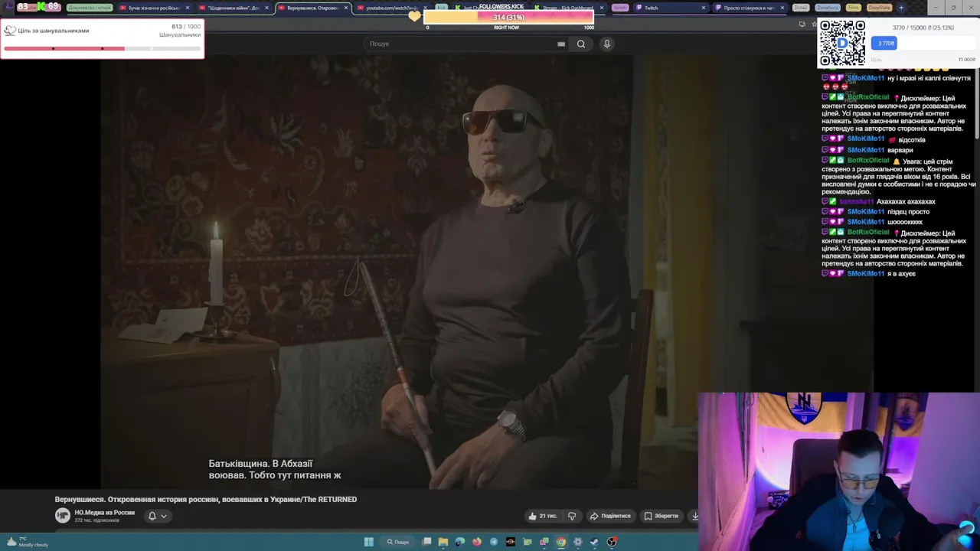Open File Explorer from the taskbar
The height and width of the screenshot is (551, 980).
click(443, 542)
